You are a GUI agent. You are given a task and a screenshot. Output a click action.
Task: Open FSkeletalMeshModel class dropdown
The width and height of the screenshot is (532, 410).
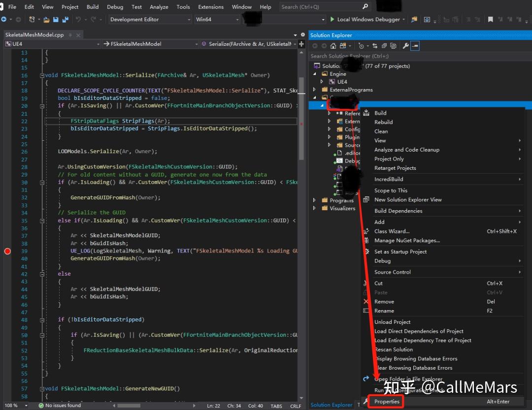[x=151, y=44]
